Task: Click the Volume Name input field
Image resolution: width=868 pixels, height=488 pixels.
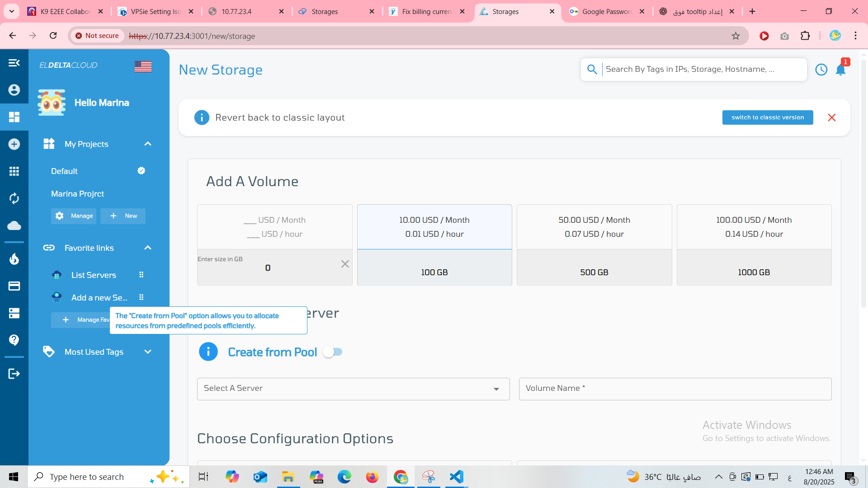Action: (675, 389)
